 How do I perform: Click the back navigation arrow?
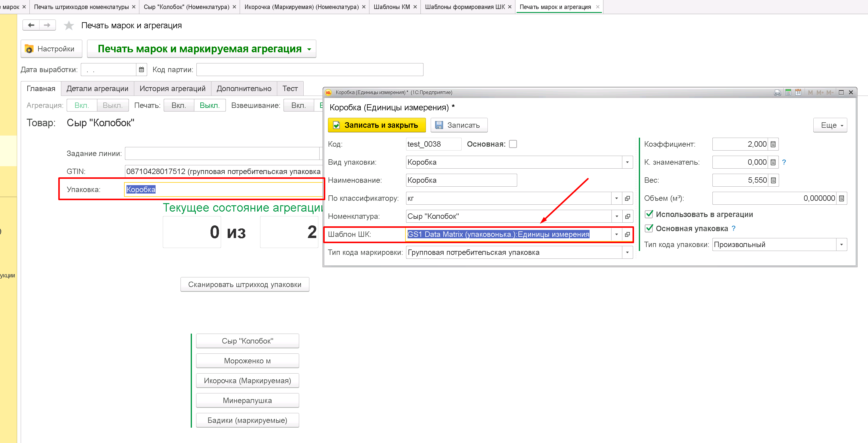[31, 25]
